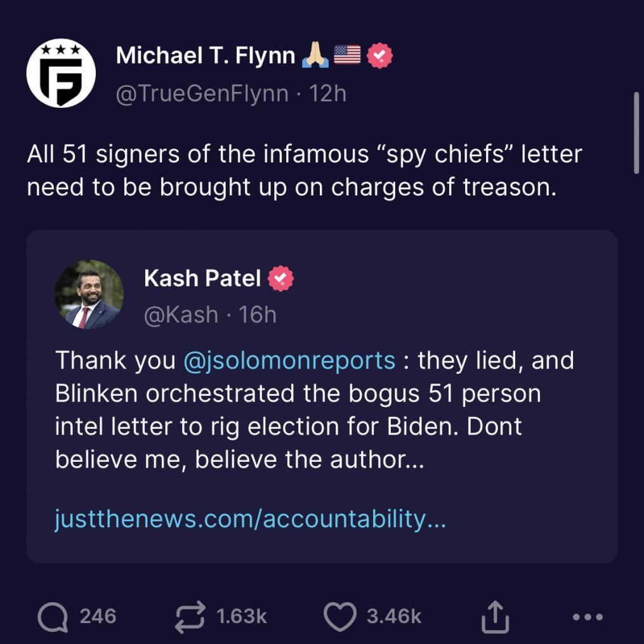This screenshot has height=644, width=644.
Task: Repost this post using the repost icon
Action: pos(191,616)
